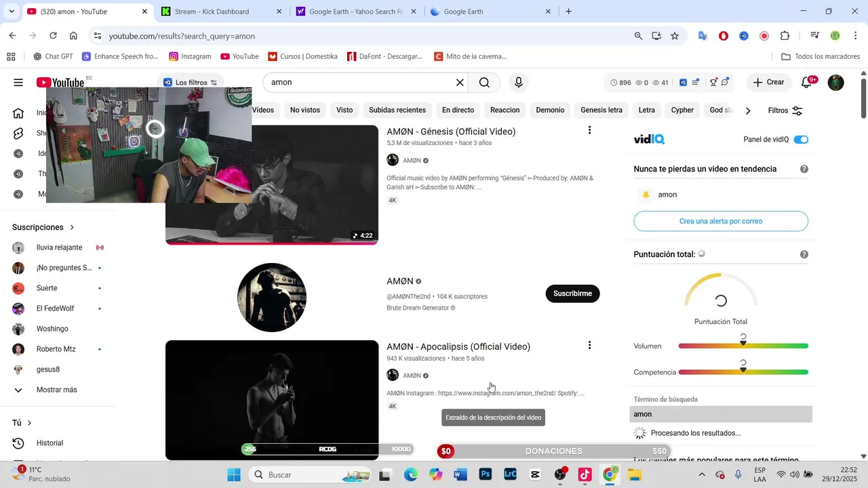
Task: Open the Apocalipsis video thumbnail
Action: coord(272,400)
